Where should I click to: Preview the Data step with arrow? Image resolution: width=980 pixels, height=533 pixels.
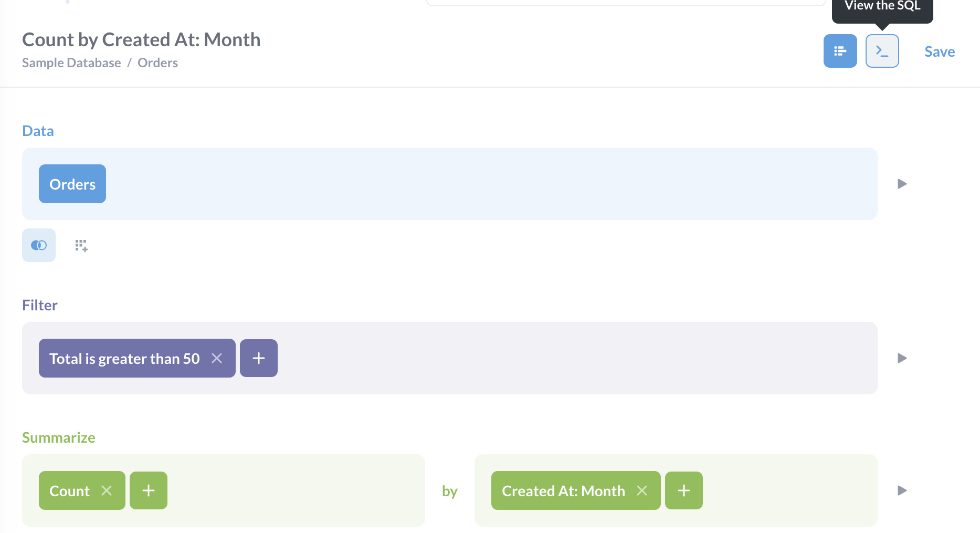(x=902, y=184)
